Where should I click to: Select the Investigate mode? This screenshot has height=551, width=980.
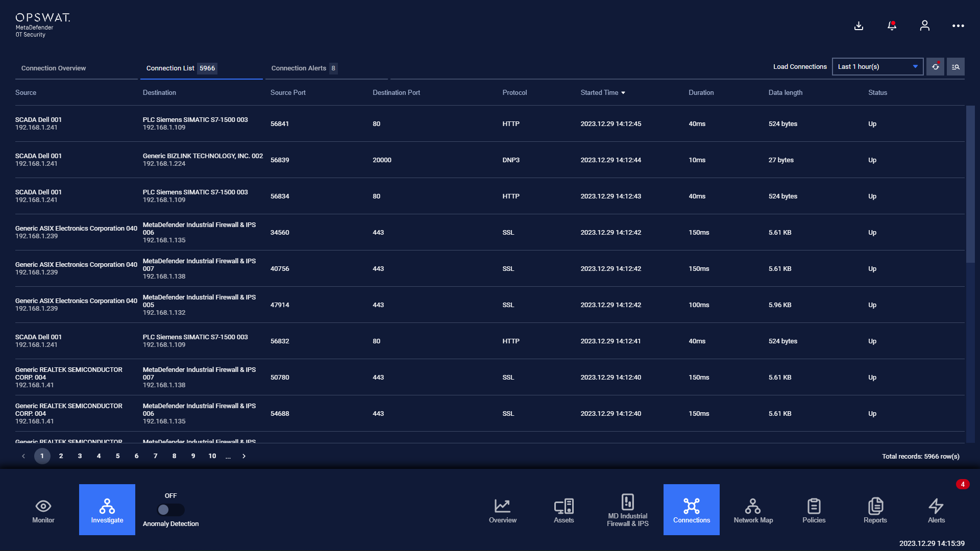107,510
